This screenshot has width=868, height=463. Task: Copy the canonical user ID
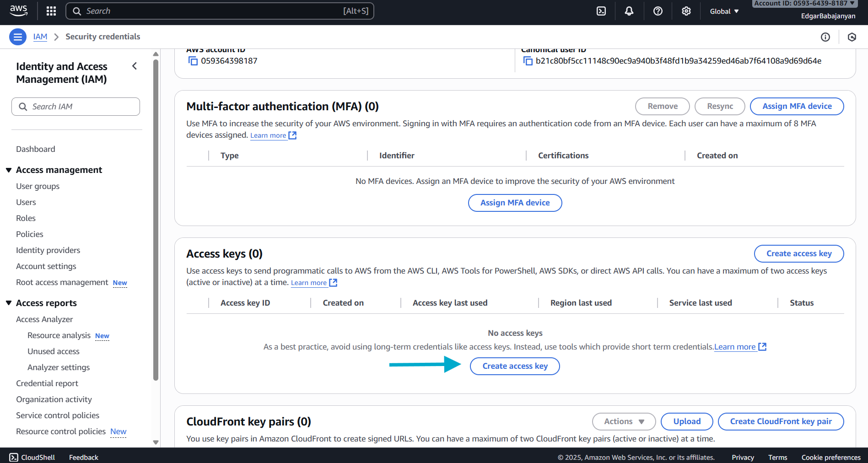click(x=528, y=60)
